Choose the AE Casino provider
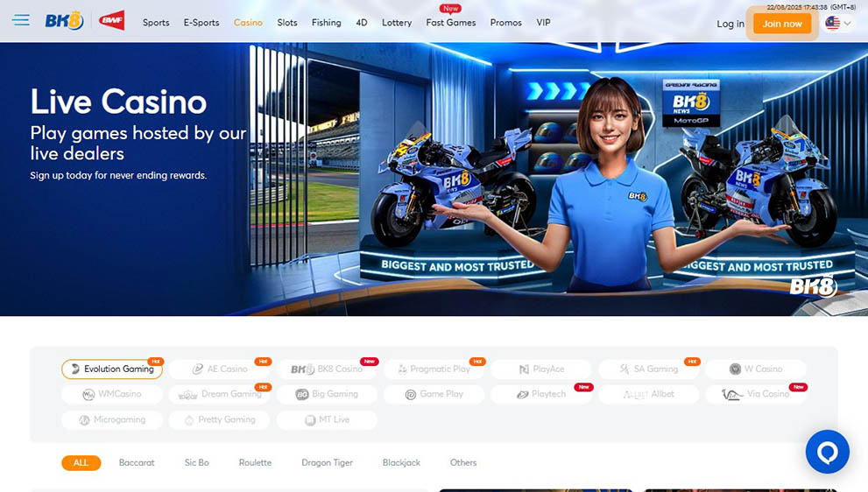 pyautogui.click(x=220, y=369)
